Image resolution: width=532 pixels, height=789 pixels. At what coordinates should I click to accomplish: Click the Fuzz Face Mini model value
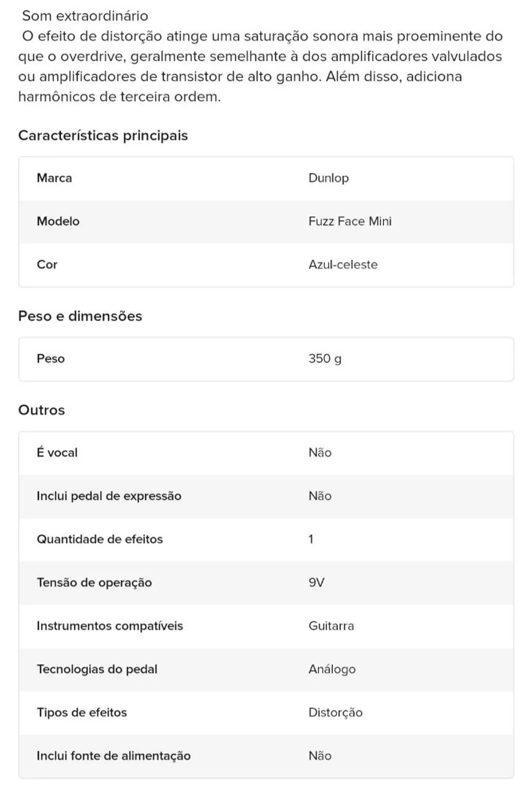350,221
